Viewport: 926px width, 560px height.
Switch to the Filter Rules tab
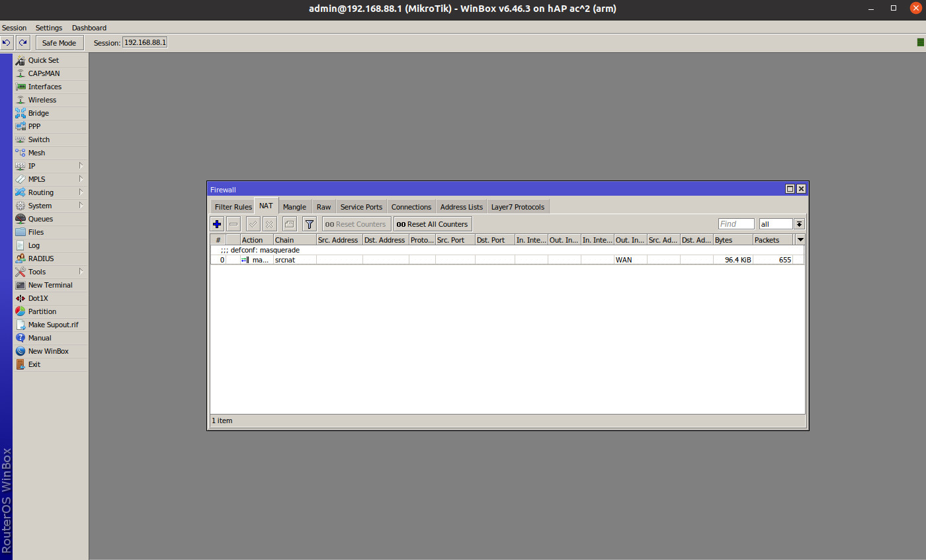tap(233, 207)
